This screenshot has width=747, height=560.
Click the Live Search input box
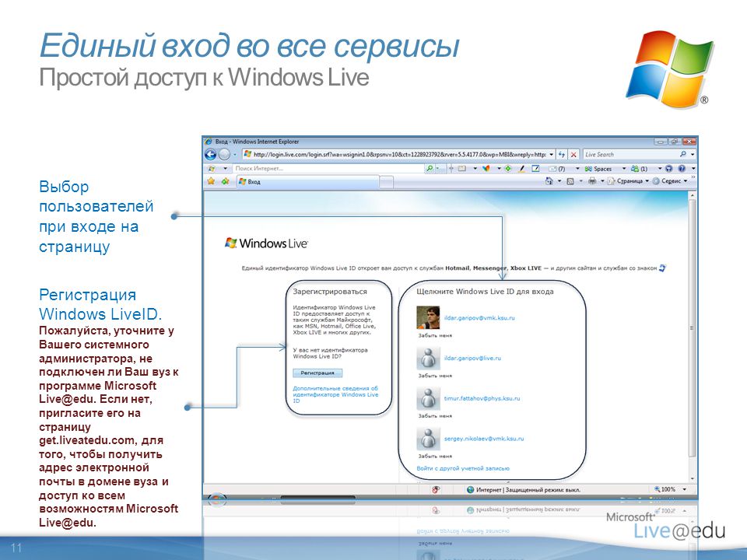[630, 155]
